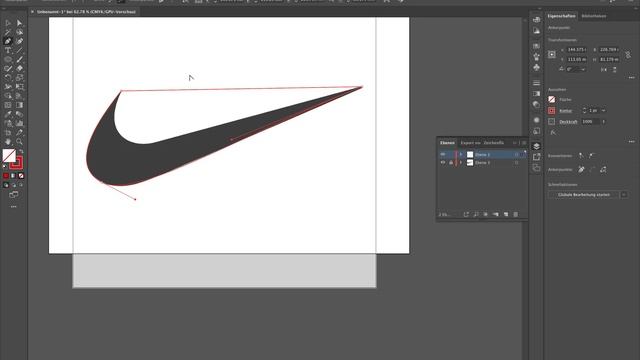Screen dimensions: 640x360
Task: Select the Pen tool
Action: (8, 41)
